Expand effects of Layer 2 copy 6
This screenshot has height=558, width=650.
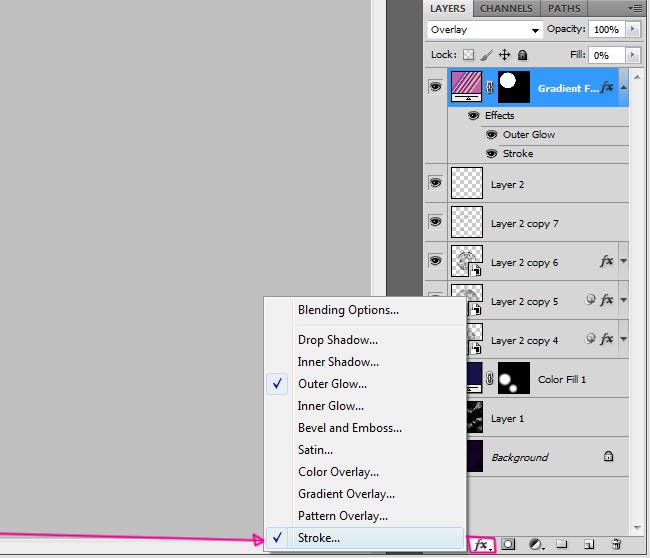tap(624, 262)
